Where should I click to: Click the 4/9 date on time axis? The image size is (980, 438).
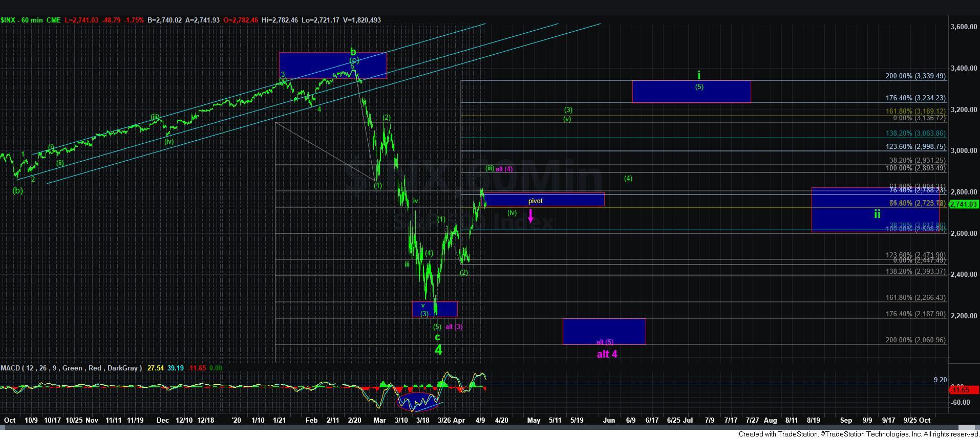[480, 420]
